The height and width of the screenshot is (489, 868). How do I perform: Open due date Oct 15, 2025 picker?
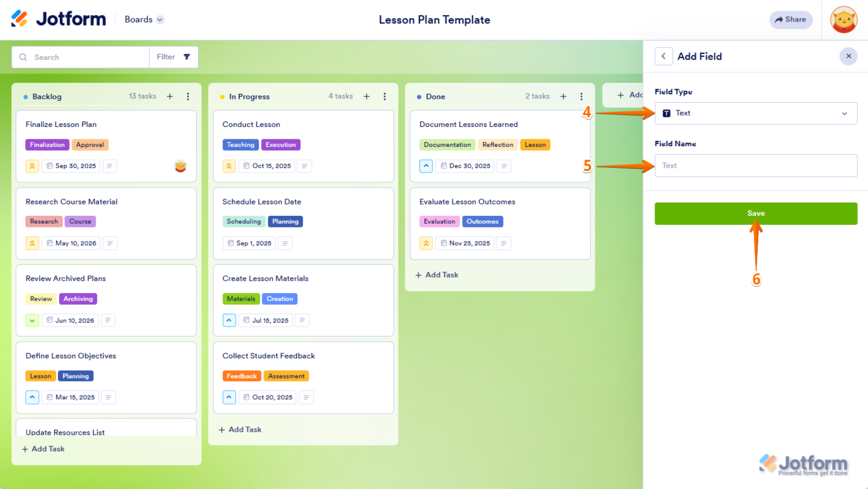(267, 166)
